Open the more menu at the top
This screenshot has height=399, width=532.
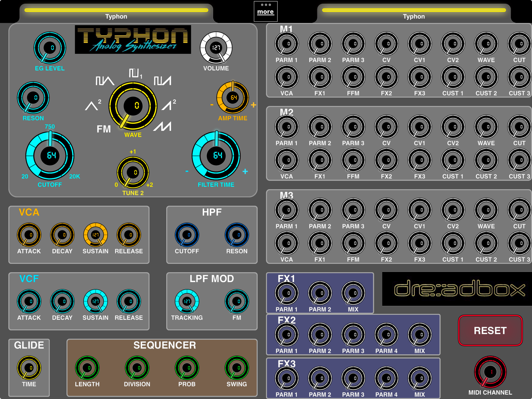pos(266,11)
